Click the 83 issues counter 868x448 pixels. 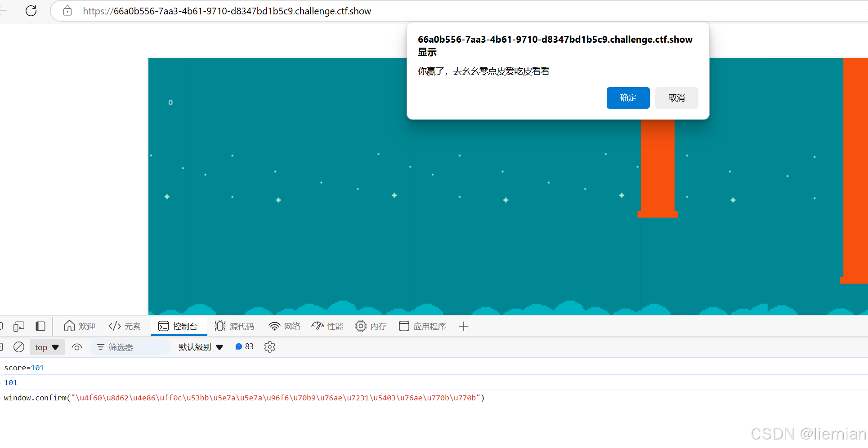pyautogui.click(x=244, y=346)
